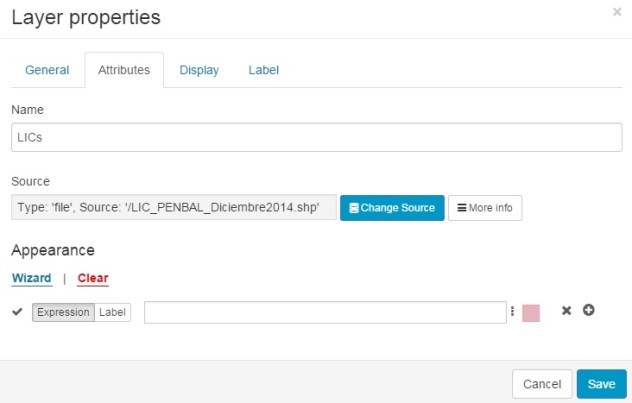Toggle the Label mode button
The height and width of the screenshot is (403, 632).
pos(112,312)
